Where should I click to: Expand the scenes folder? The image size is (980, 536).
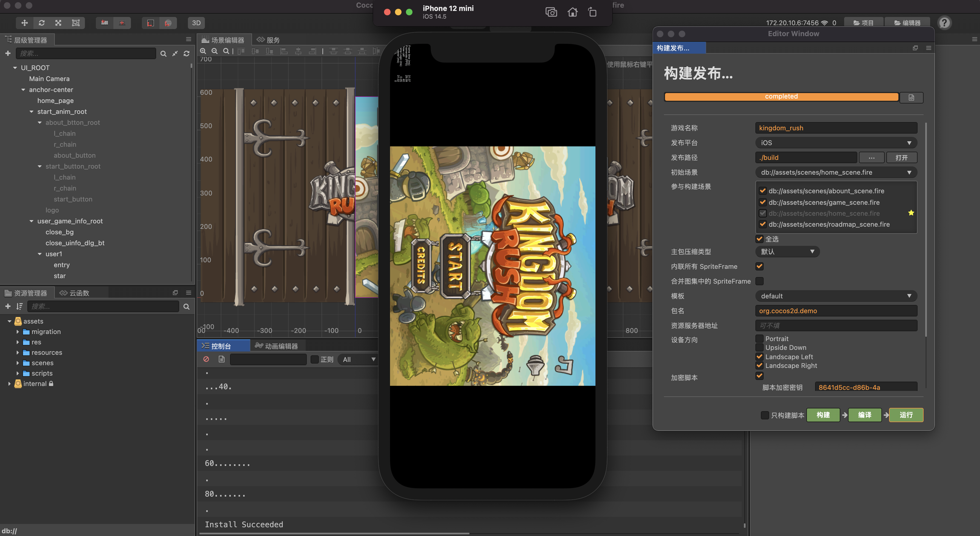coord(18,363)
